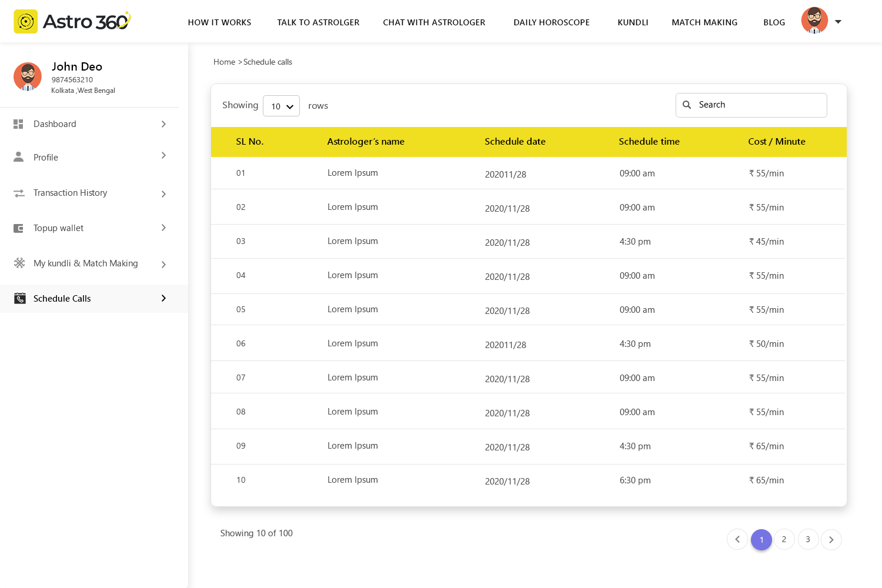882x588 pixels.
Task: Click the Profile person icon in sidebar
Action: [x=19, y=157]
